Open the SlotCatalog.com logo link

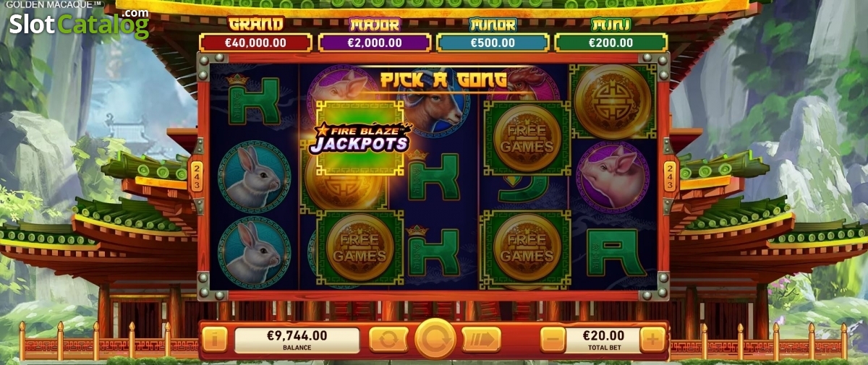click(79, 25)
